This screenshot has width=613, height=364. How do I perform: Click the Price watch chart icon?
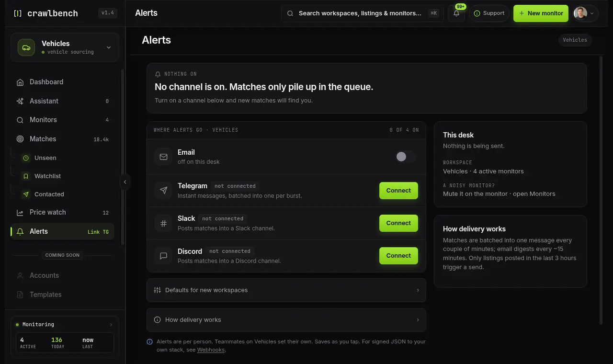tap(20, 213)
